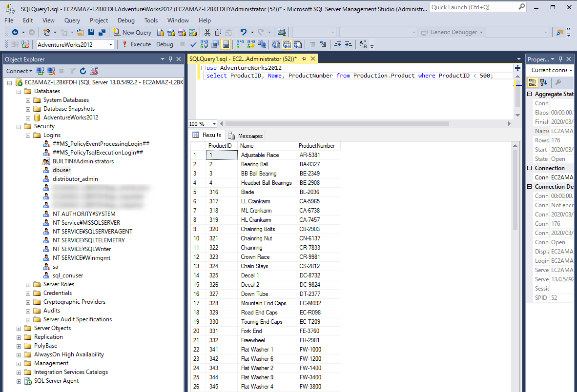577x392 pixels.
Task: Open the Tools menu
Action: (x=151, y=20)
